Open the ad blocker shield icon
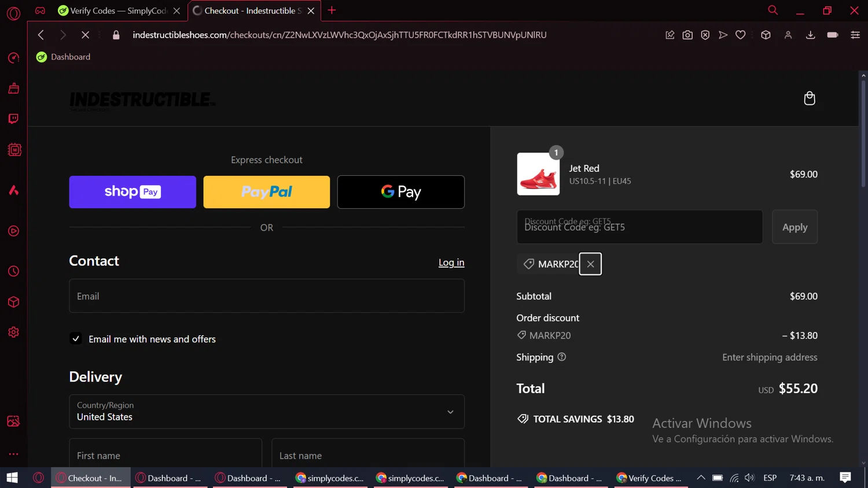 705,35
